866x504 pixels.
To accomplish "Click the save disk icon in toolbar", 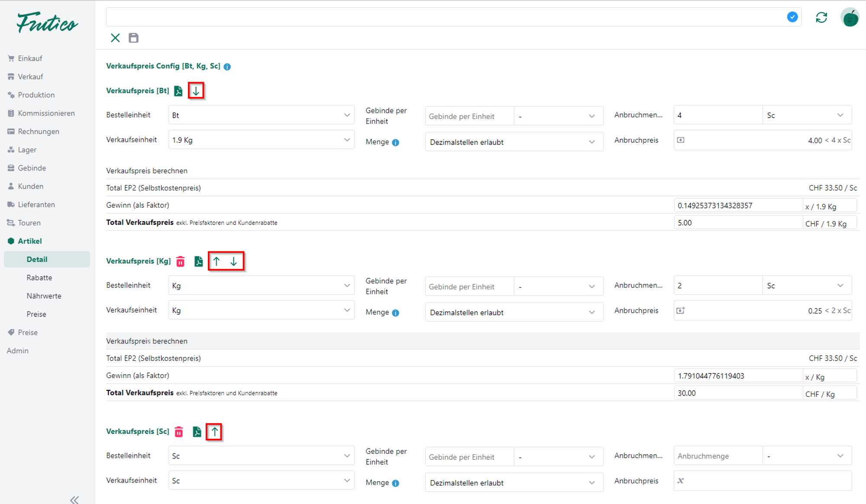I will click(133, 38).
